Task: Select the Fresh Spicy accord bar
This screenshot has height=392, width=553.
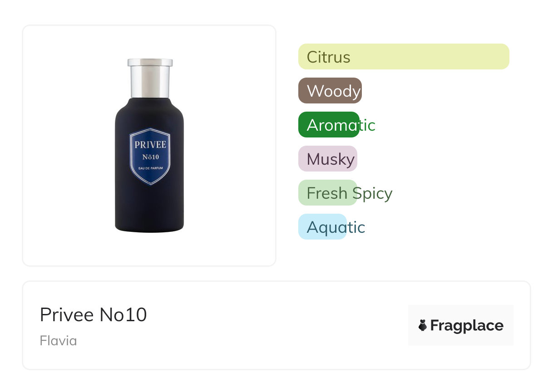Action: 328,193
